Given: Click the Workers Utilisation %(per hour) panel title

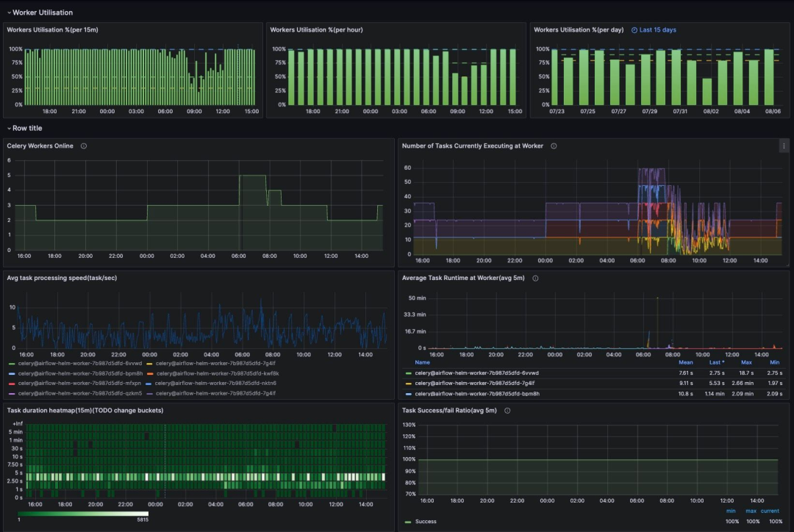Looking at the screenshot, I should tap(316, 30).
